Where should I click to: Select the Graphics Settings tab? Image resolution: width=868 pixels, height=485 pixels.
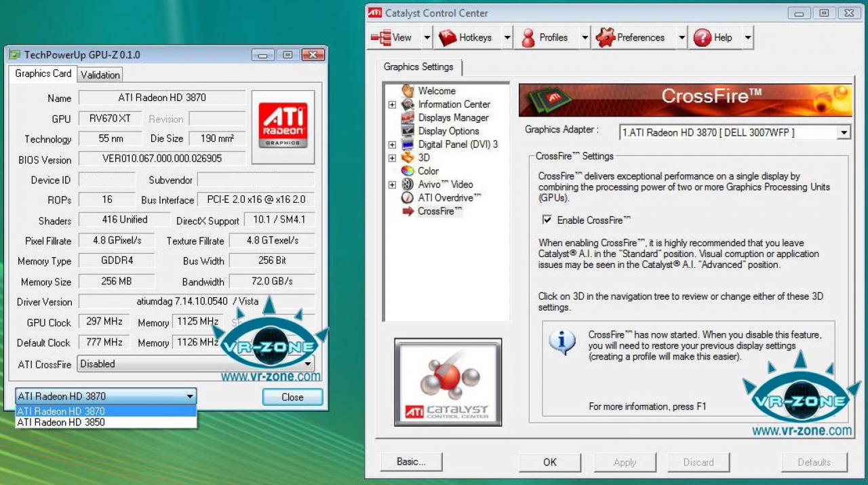click(418, 66)
